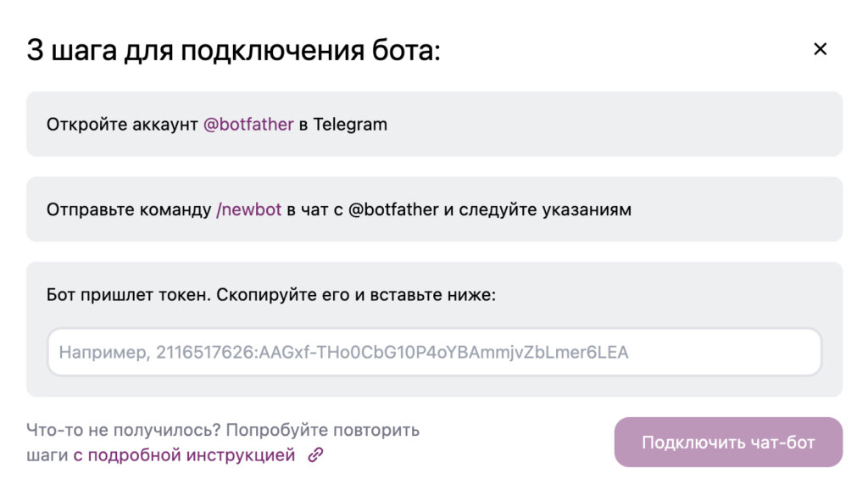Click the "в чат с" text in step two
Image resolution: width=868 pixels, height=496 pixels.
click(x=314, y=209)
